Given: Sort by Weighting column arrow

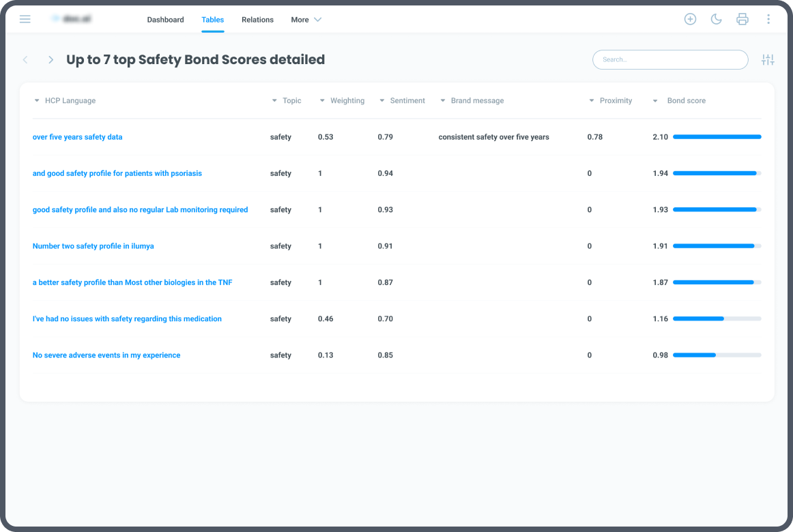Looking at the screenshot, I should tap(322, 100).
